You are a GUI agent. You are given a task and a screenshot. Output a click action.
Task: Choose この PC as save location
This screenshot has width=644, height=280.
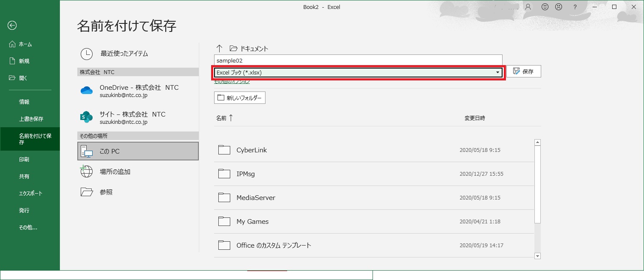point(138,151)
